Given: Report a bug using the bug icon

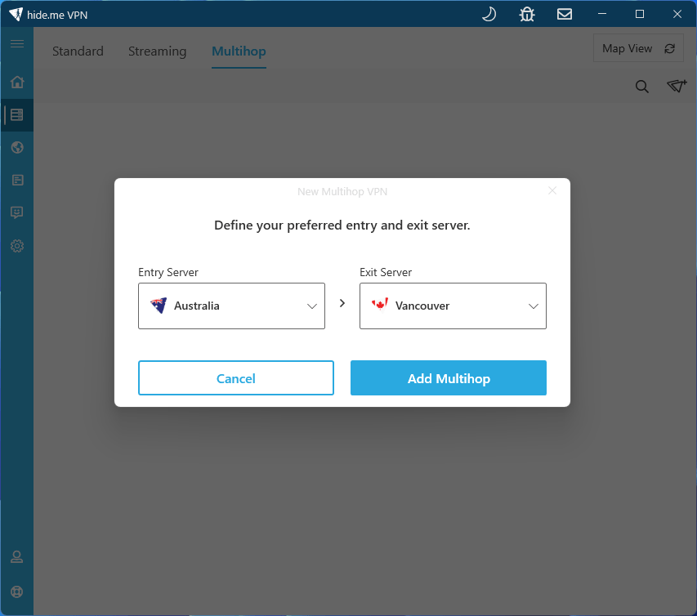Looking at the screenshot, I should point(527,14).
